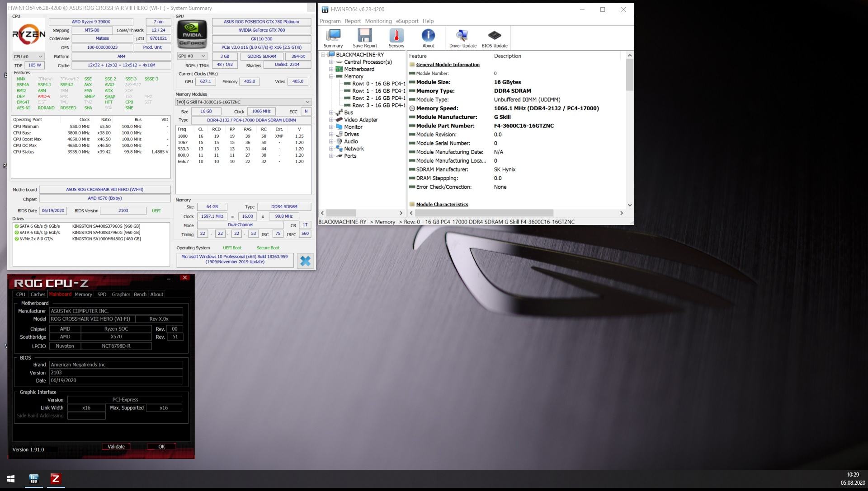Click the Ryzen CPU logo

pos(28,34)
